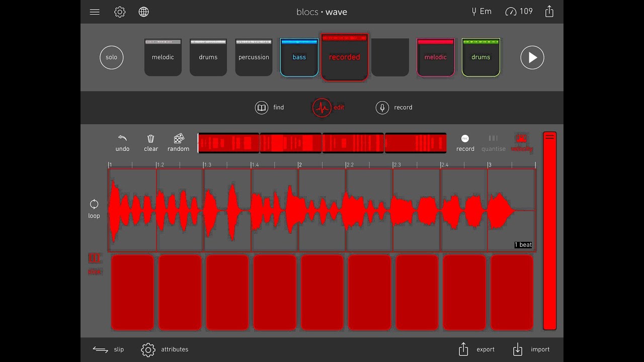Select the percussion bloc

click(x=254, y=57)
